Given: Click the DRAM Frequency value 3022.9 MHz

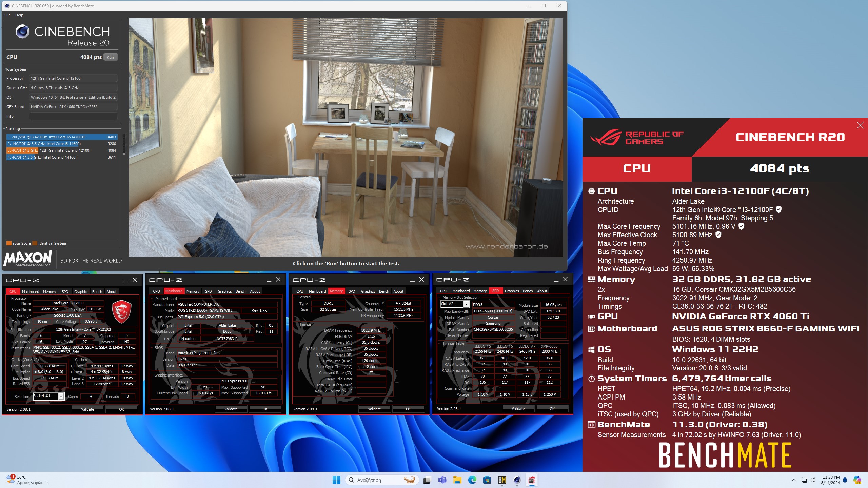Looking at the screenshot, I should [371, 330].
